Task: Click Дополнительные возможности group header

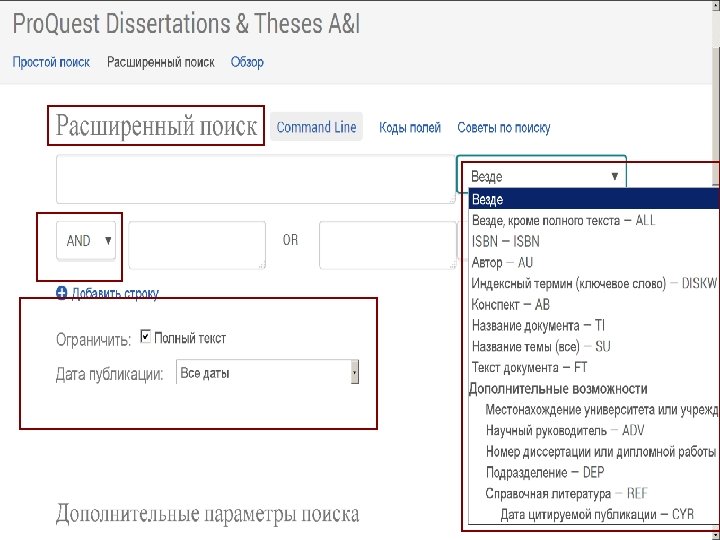Action: (558, 389)
